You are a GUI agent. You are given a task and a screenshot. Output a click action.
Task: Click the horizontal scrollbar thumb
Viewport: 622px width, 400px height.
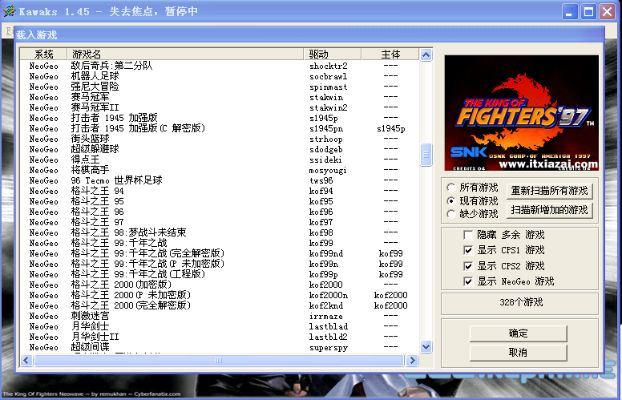pos(219,360)
